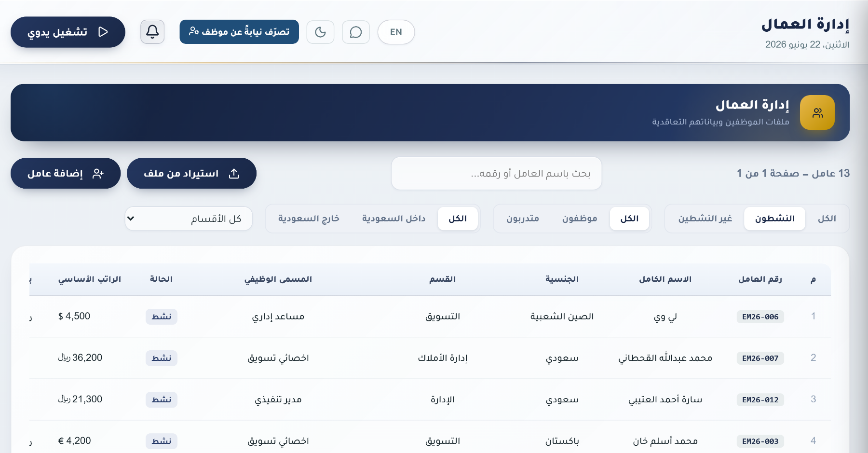
Task: Click تصرّف نيابةً عن موظف button
Action: pyautogui.click(x=239, y=32)
